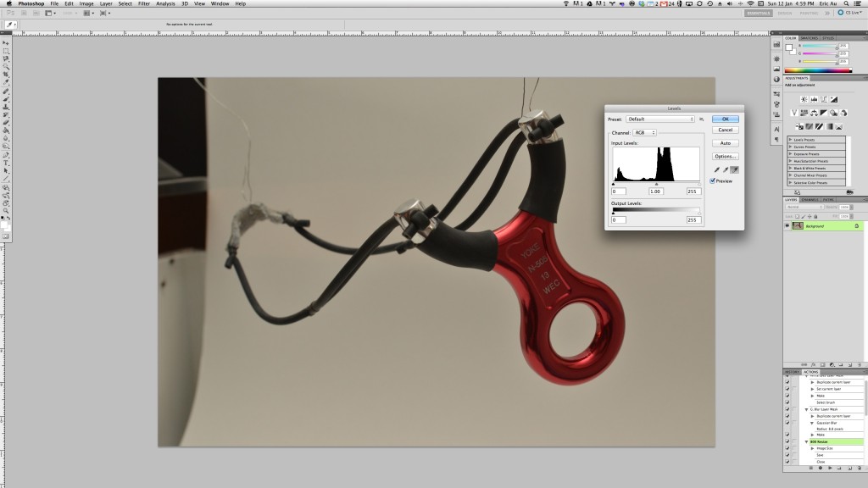Screen dimensions: 868x488
Task: Select the Move tool in the toolbar
Action: (6, 43)
